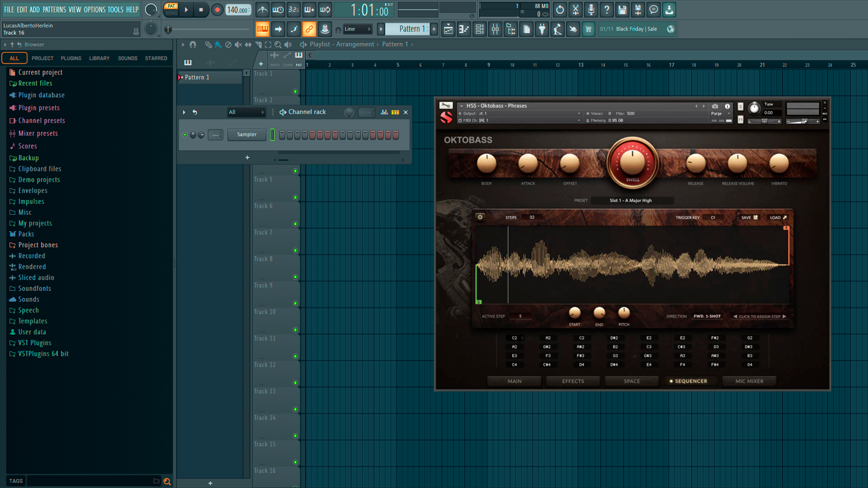Open Channel rack All filter dropdown
Image resolution: width=868 pixels, height=488 pixels.
coord(247,112)
